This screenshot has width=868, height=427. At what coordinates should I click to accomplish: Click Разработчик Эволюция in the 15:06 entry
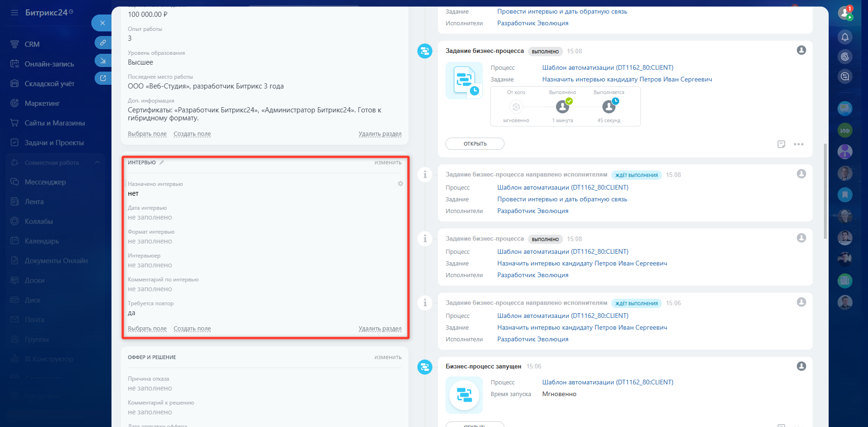point(533,339)
